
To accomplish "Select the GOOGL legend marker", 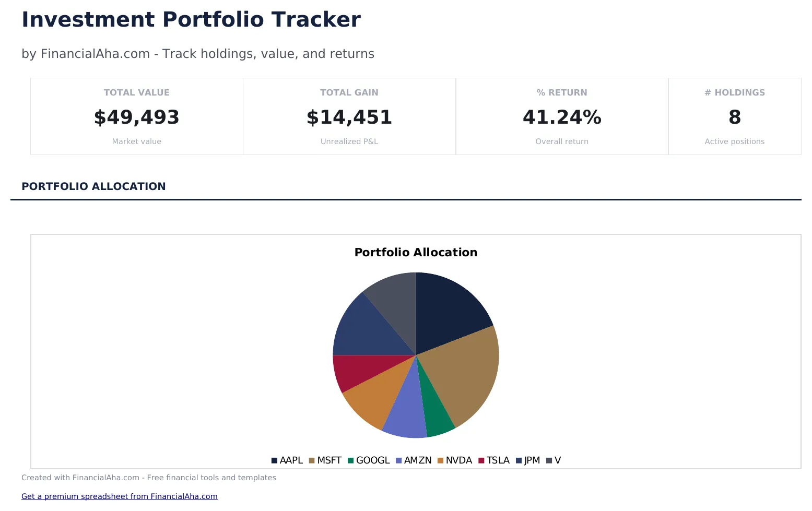I will (x=351, y=460).
